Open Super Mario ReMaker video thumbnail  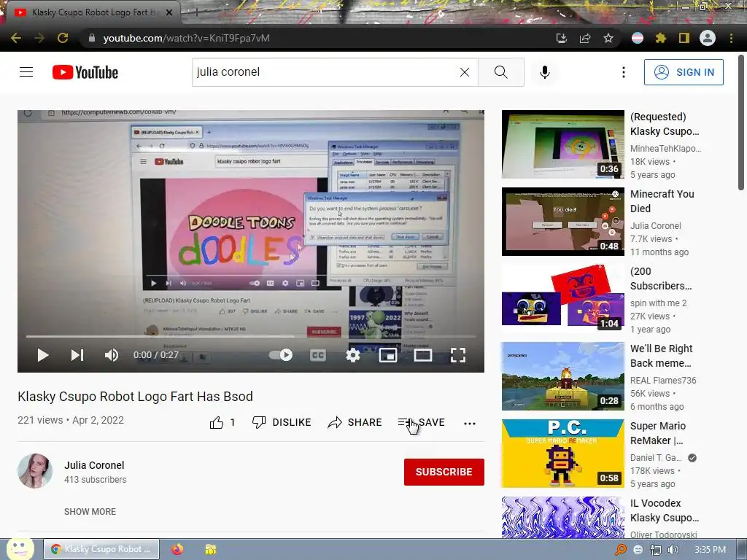(562, 454)
